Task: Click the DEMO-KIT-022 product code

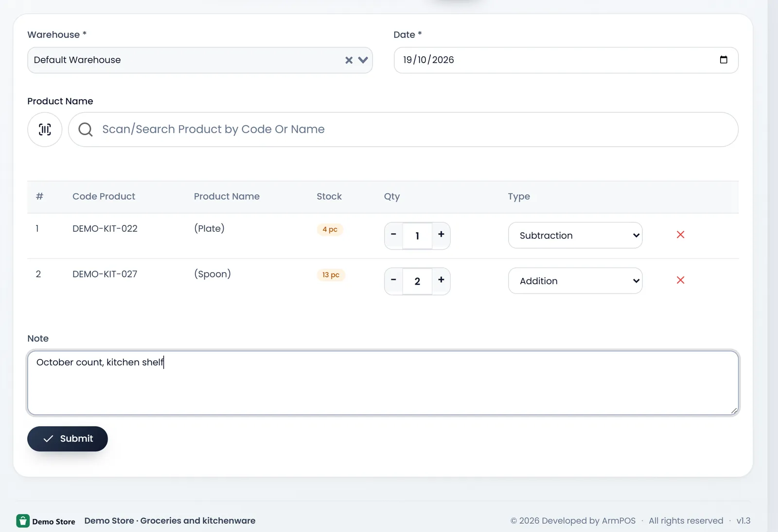Action: click(105, 228)
